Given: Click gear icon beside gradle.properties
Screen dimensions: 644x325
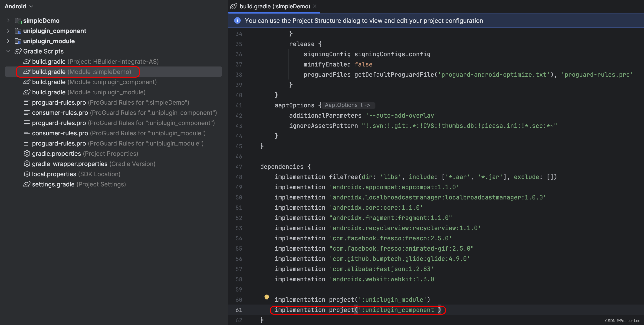Looking at the screenshot, I should pyautogui.click(x=27, y=154).
